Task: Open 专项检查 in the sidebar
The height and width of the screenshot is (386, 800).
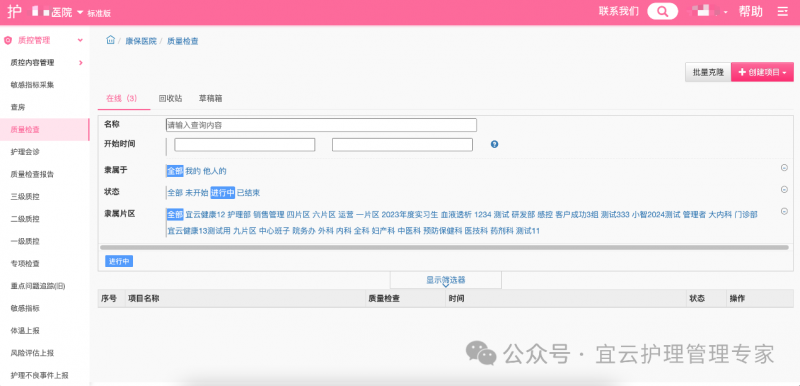Action: coord(25,264)
